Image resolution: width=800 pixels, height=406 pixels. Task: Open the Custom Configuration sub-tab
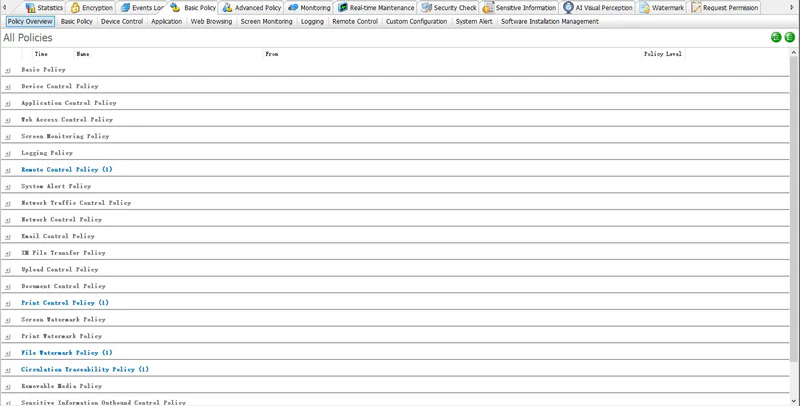(x=416, y=21)
